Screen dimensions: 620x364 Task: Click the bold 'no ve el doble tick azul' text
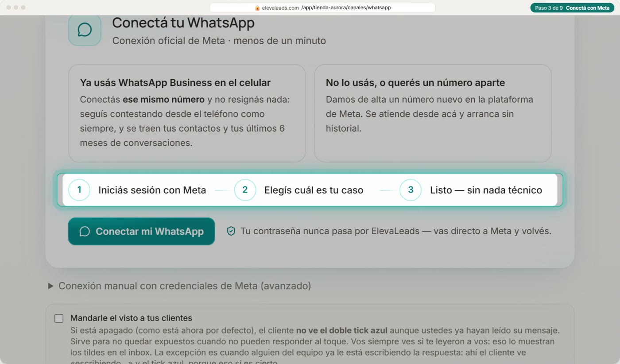[x=342, y=330]
